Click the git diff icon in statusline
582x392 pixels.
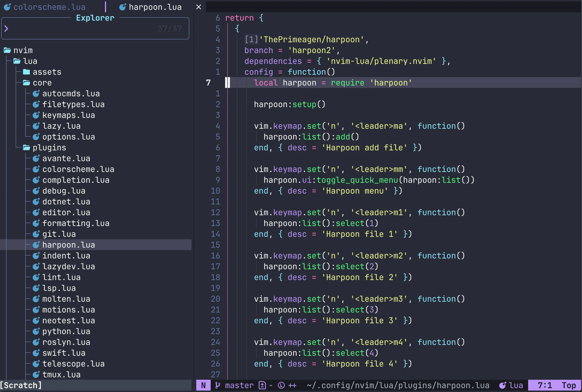pos(262,386)
